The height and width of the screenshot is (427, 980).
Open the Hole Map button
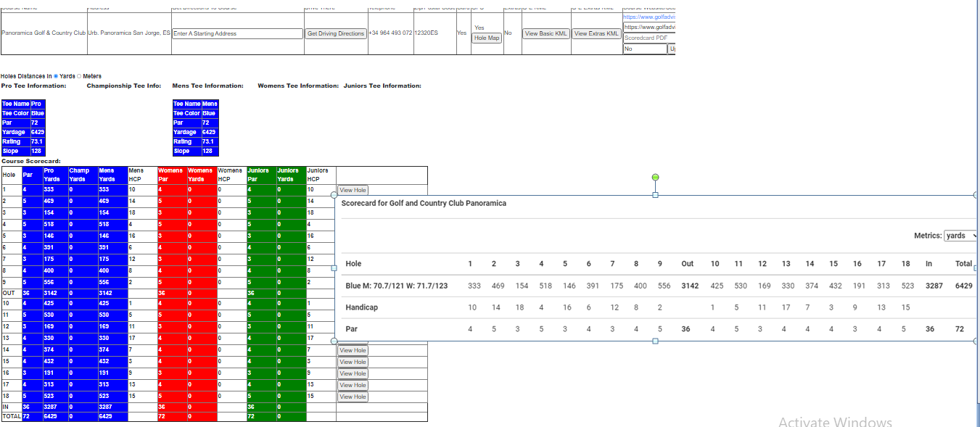pyautogui.click(x=487, y=38)
